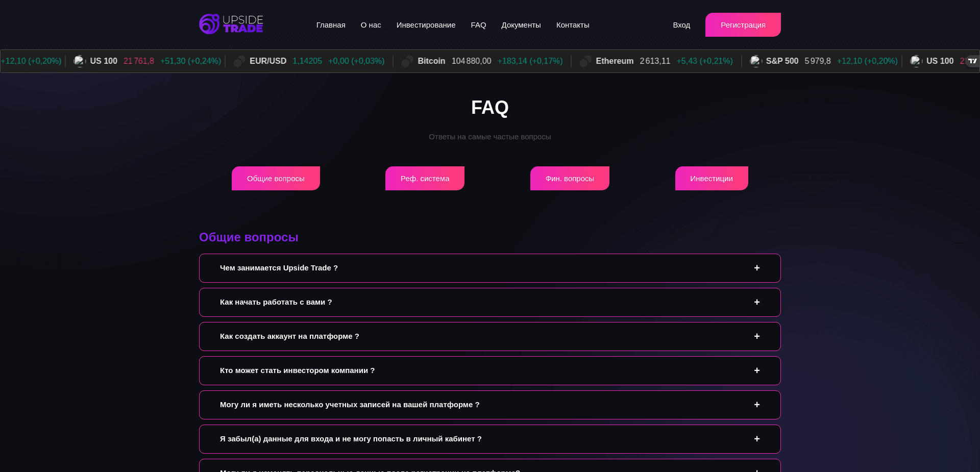Image resolution: width=980 pixels, height=472 pixels.
Task: Click the Ethereum icon in the ticker bar
Action: [585, 61]
